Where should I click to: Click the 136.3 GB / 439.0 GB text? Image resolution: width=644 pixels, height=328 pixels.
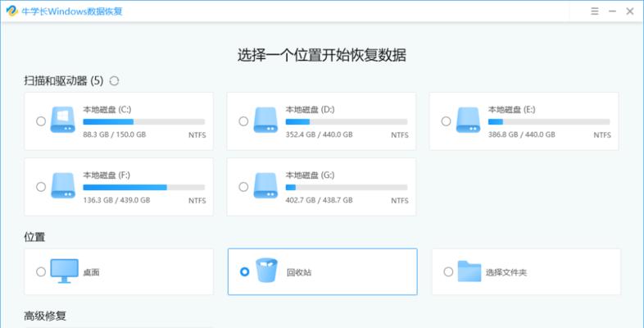click(x=116, y=200)
